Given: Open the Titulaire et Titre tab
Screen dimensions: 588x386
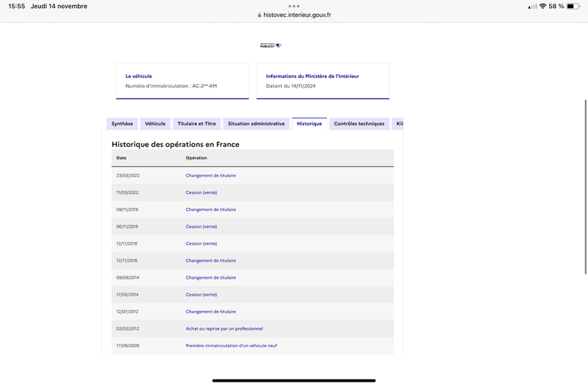Looking at the screenshot, I should click(196, 124).
